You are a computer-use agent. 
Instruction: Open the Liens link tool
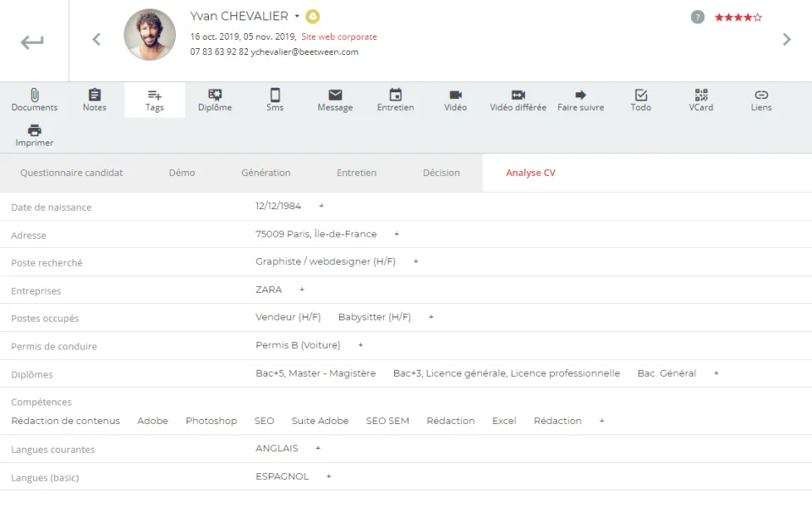click(761, 100)
